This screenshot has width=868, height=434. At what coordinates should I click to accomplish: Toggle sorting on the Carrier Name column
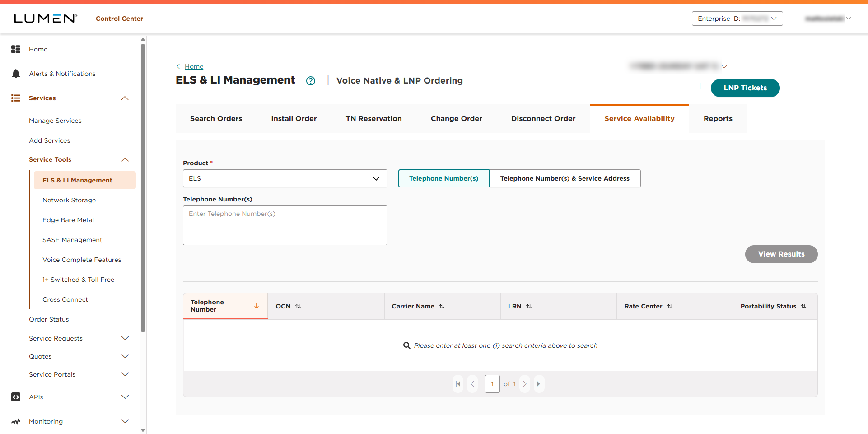[442, 306]
